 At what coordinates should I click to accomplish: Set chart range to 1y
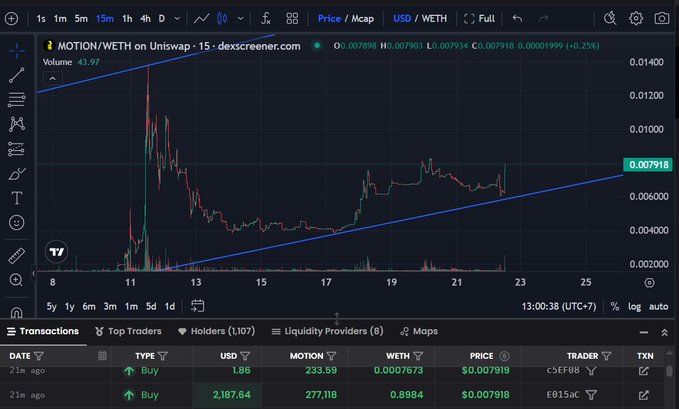pyautogui.click(x=69, y=306)
